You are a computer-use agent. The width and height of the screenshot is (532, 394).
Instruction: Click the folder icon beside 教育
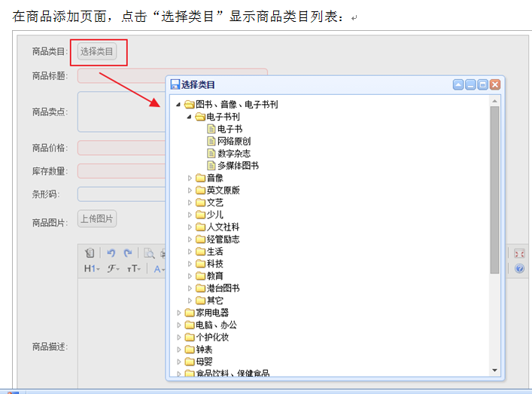point(200,276)
